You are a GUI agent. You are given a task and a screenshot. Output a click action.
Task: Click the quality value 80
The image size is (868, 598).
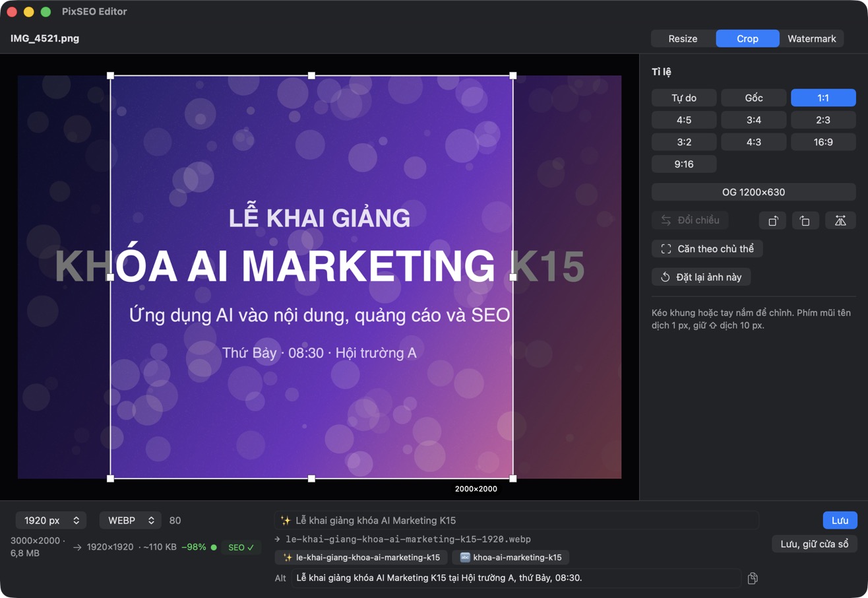[x=175, y=520]
